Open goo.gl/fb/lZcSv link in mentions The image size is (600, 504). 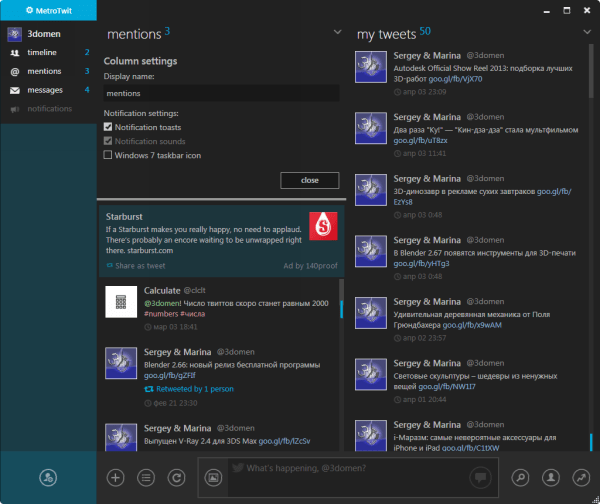[x=284, y=441]
